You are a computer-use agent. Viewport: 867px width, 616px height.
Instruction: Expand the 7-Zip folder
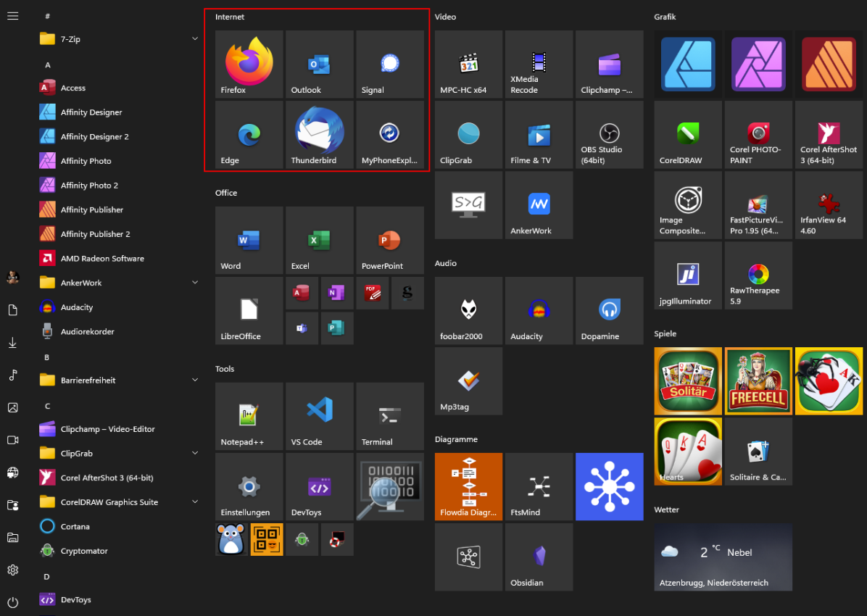coord(195,39)
